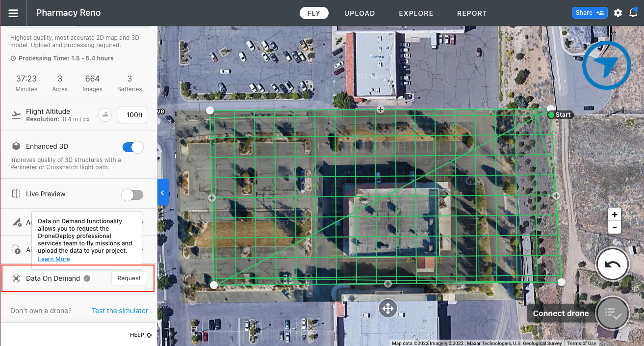The height and width of the screenshot is (346, 644).
Task: Open the settings gear icon
Action: (x=618, y=13)
